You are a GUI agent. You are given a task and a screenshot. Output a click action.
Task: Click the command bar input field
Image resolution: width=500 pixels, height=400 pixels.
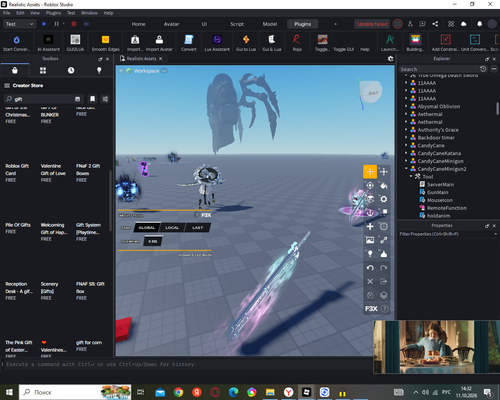click(x=187, y=364)
